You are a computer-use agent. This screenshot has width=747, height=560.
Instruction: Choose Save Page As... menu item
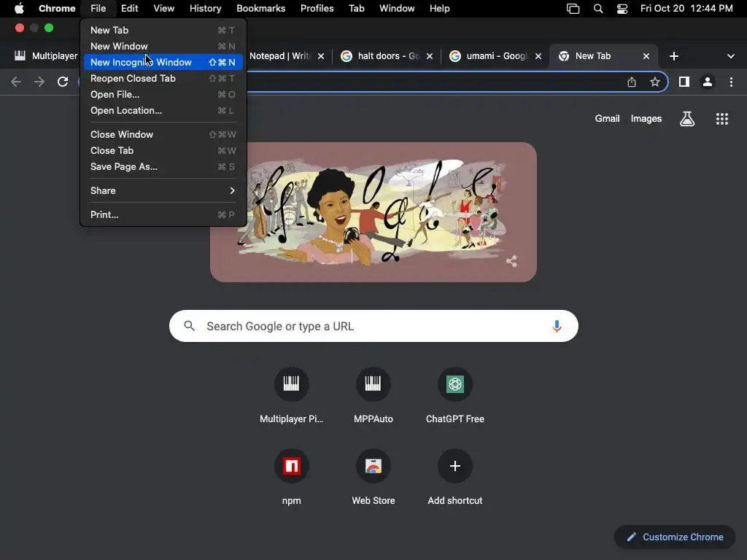click(x=163, y=167)
